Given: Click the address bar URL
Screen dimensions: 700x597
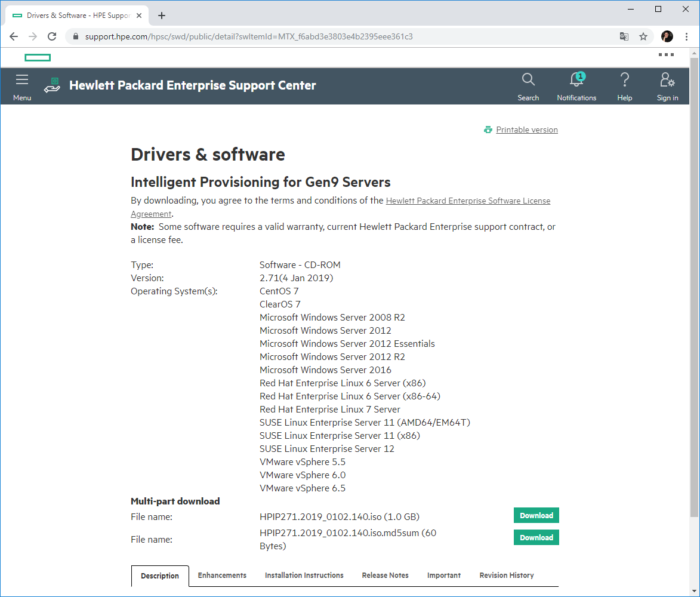Looking at the screenshot, I should click(x=249, y=36).
